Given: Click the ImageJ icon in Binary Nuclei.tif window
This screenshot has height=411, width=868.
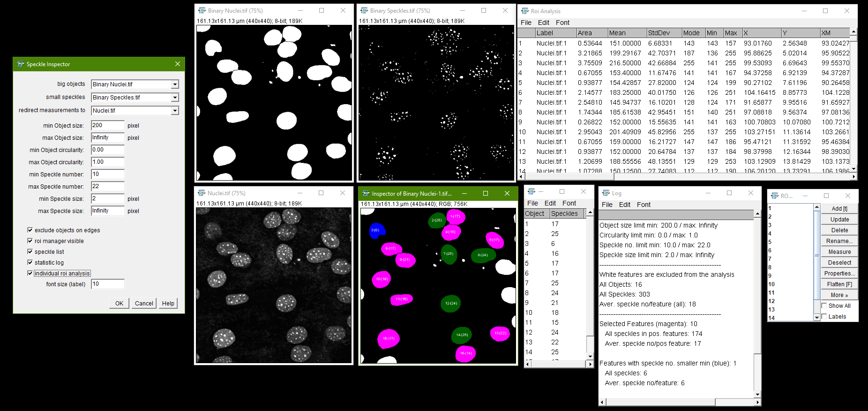Looking at the screenshot, I should [202, 10].
